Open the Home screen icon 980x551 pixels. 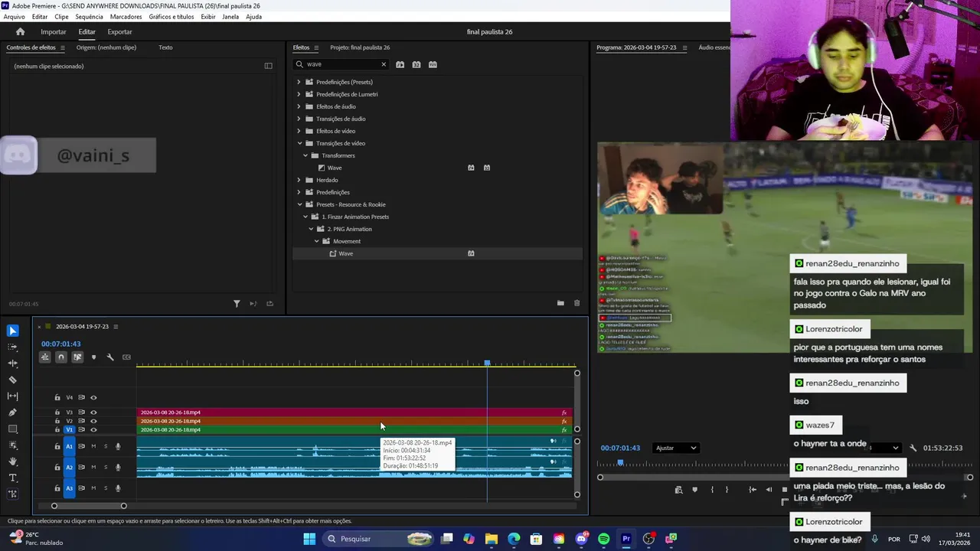[x=20, y=31]
